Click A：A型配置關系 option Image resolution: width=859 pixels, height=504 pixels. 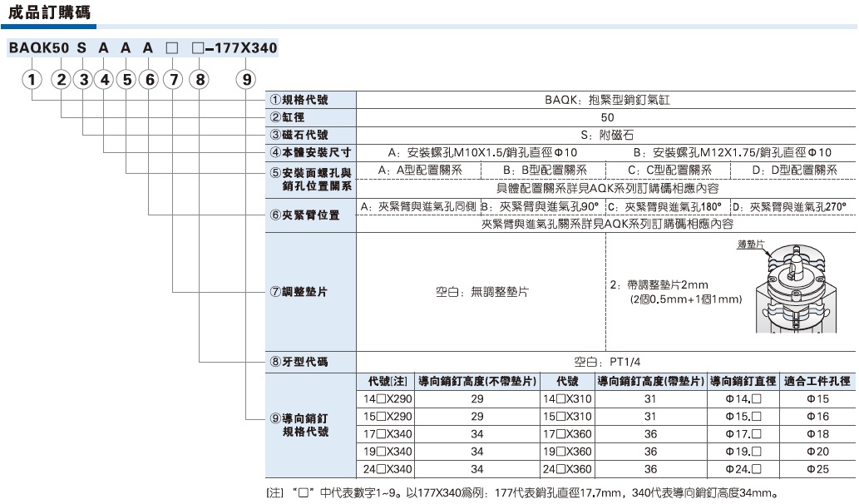420,170
